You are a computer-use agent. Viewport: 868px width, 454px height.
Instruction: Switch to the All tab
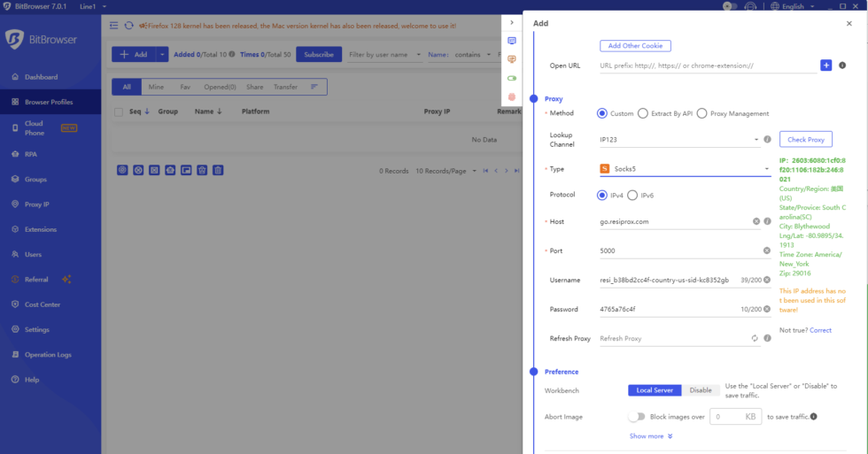coord(127,87)
